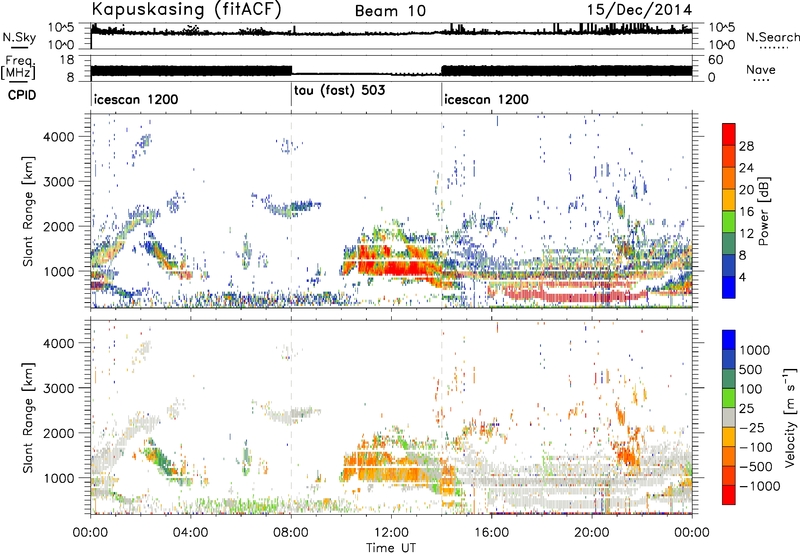Click the 'Slant Range [km]' label of the power panel
This screenshot has width=800, height=554.
pyautogui.click(x=28, y=211)
